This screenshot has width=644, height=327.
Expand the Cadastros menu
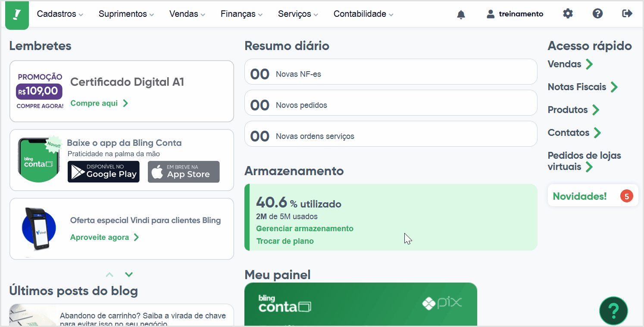point(60,14)
